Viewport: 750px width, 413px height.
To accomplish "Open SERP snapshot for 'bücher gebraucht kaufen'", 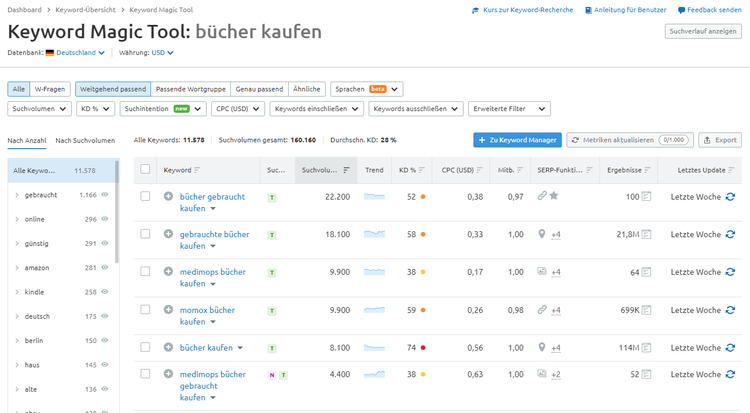I will 646,197.
